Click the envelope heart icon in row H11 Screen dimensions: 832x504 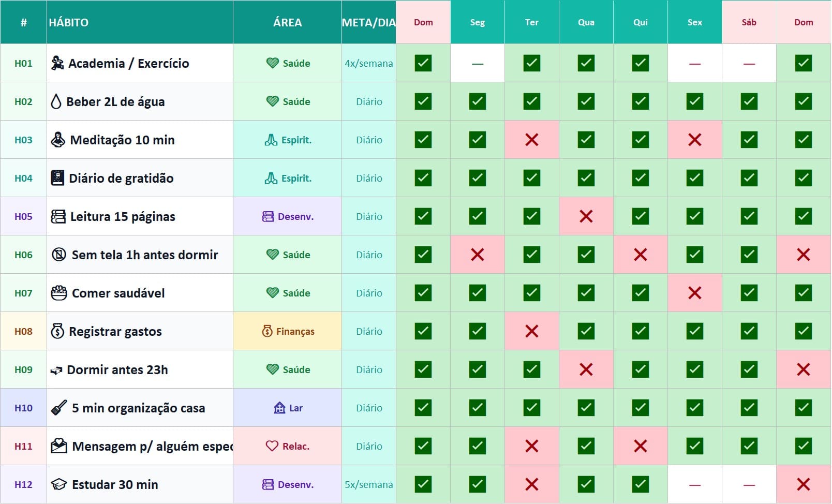(x=59, y=446)
